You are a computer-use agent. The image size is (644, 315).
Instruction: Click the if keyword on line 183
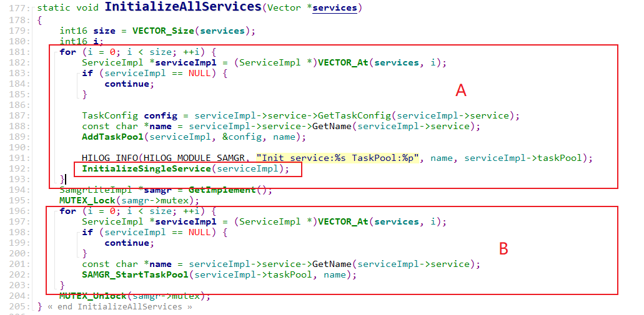87,73
